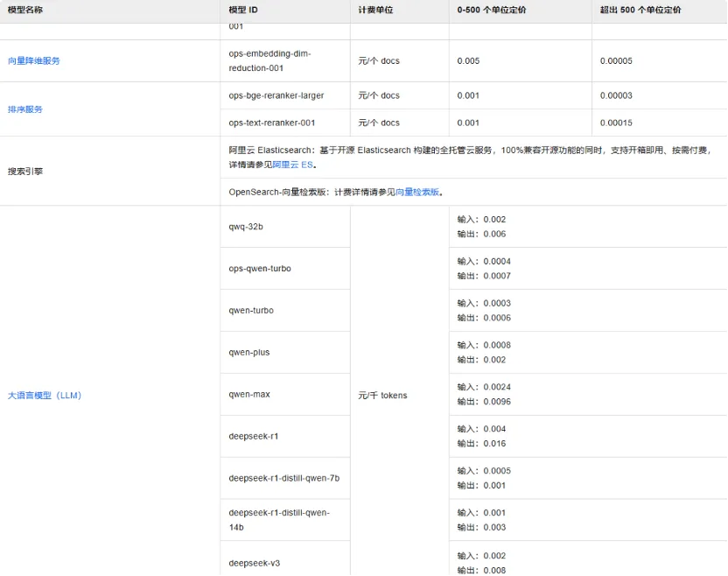Open the 排序服务 link
Image resolution: width=728 pixels, height=576 pixels.
tap(25, 109)
